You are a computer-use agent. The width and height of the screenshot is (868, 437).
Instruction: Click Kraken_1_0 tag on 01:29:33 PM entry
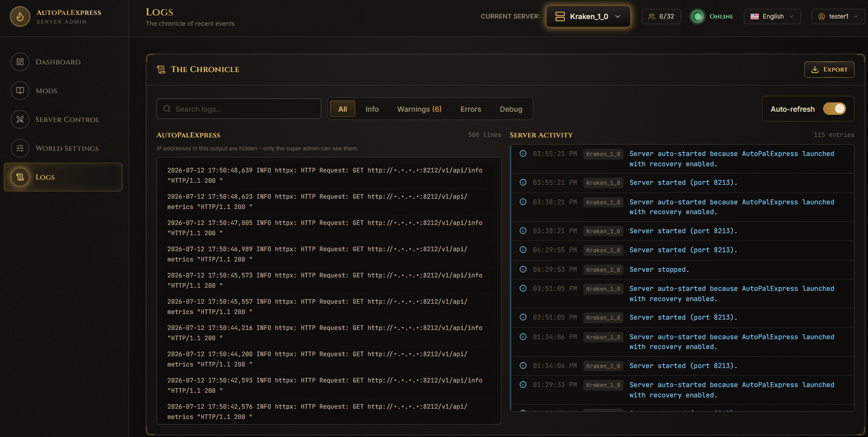[603, 385]
